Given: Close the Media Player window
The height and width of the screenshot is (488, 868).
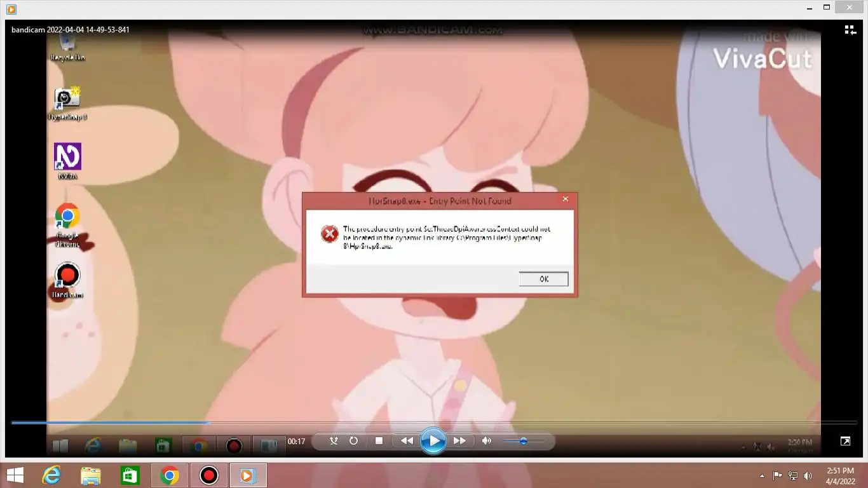Looking at the screenshot, I should tap(850, 8).
